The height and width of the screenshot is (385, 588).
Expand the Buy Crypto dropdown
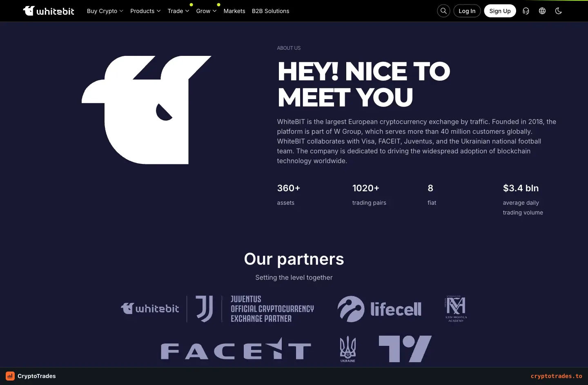105,11
